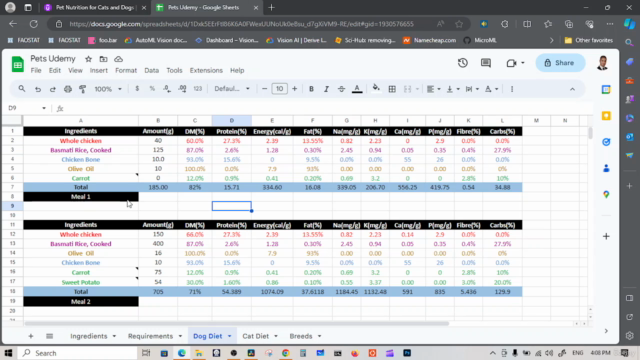Open the font family dropdown
640x360 pixels.
tap(232, 89)
